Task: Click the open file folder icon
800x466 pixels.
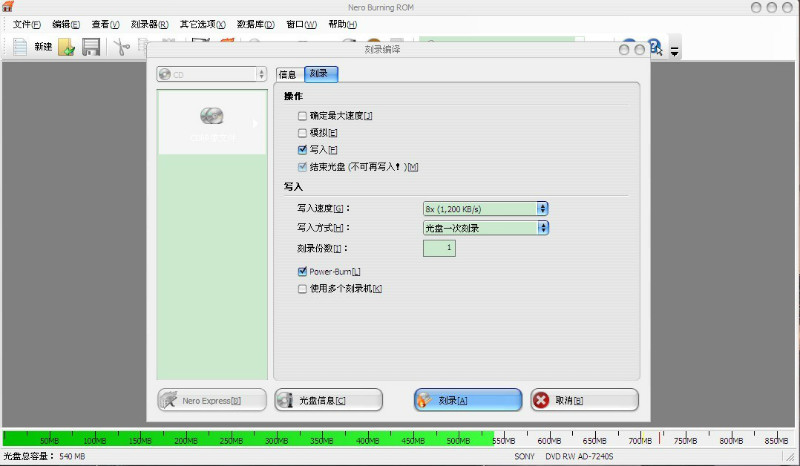Action: (x=67, y=47)
